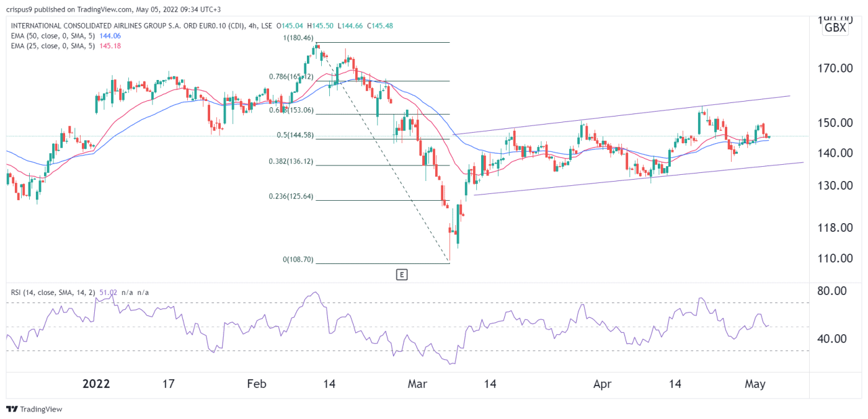The width and height of the screenshot is (868, 419).
Task: Select the 2022 label on the time axis
Action: [96, 384]
